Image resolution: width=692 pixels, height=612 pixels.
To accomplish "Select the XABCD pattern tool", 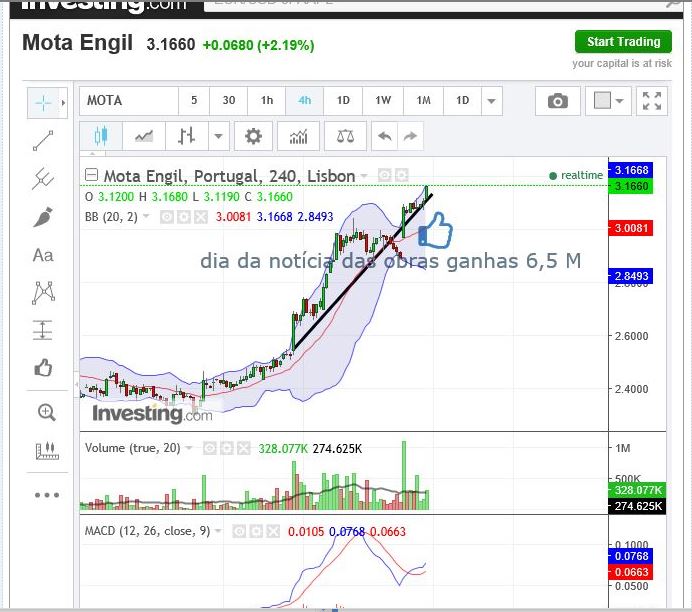I will tap(43, 293).
